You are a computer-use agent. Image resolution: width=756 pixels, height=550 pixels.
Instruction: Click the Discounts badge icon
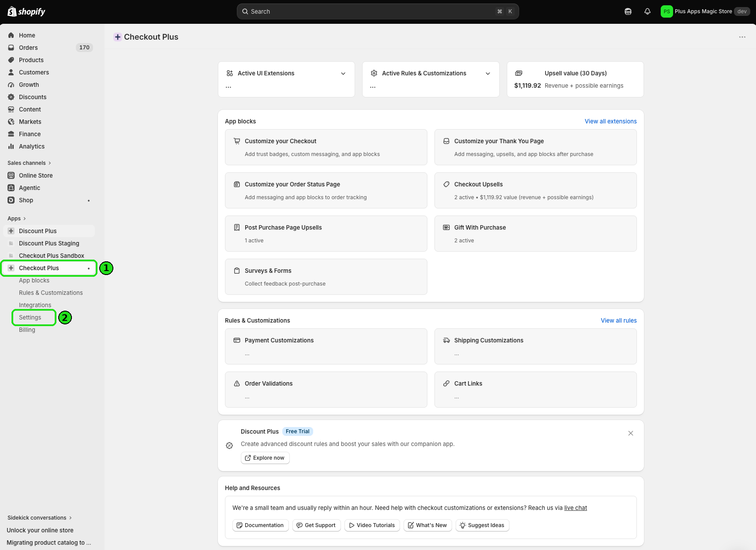(x=11, y=97)
